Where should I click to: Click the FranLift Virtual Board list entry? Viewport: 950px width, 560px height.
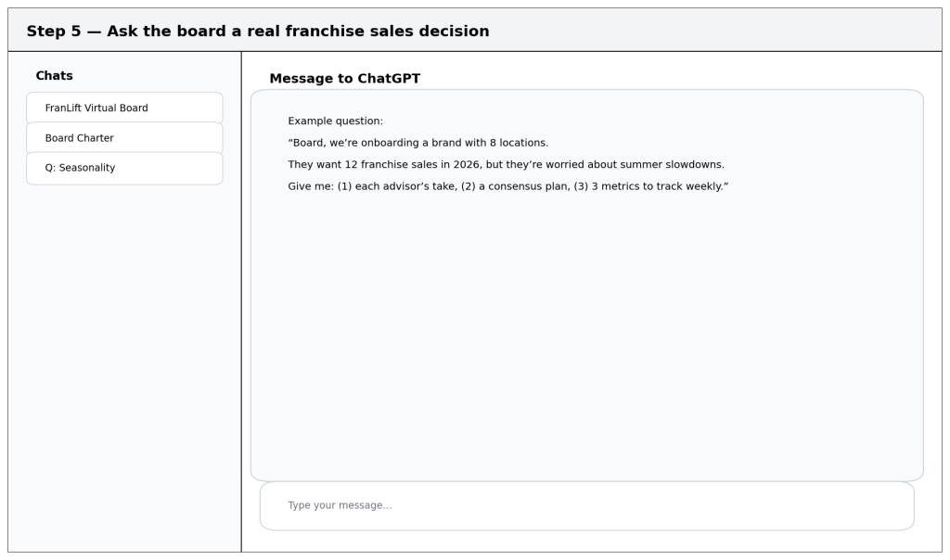[x=124, y=107]
